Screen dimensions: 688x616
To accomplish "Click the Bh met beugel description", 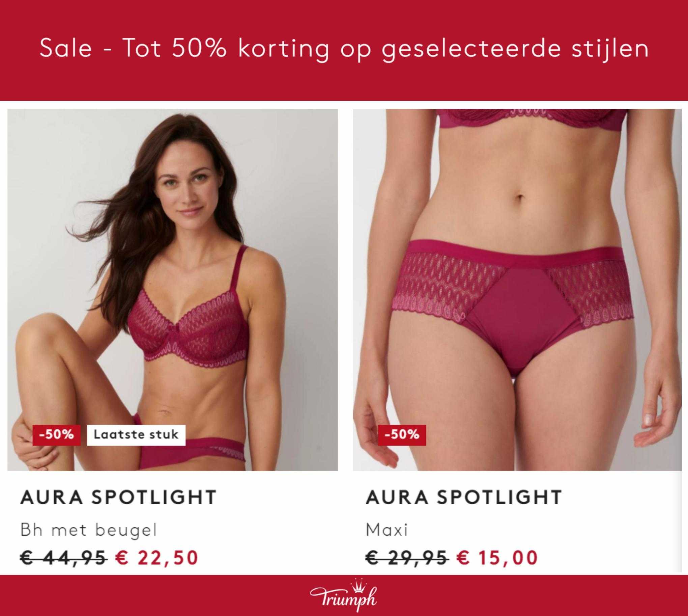I will click(x=89, y=530).
